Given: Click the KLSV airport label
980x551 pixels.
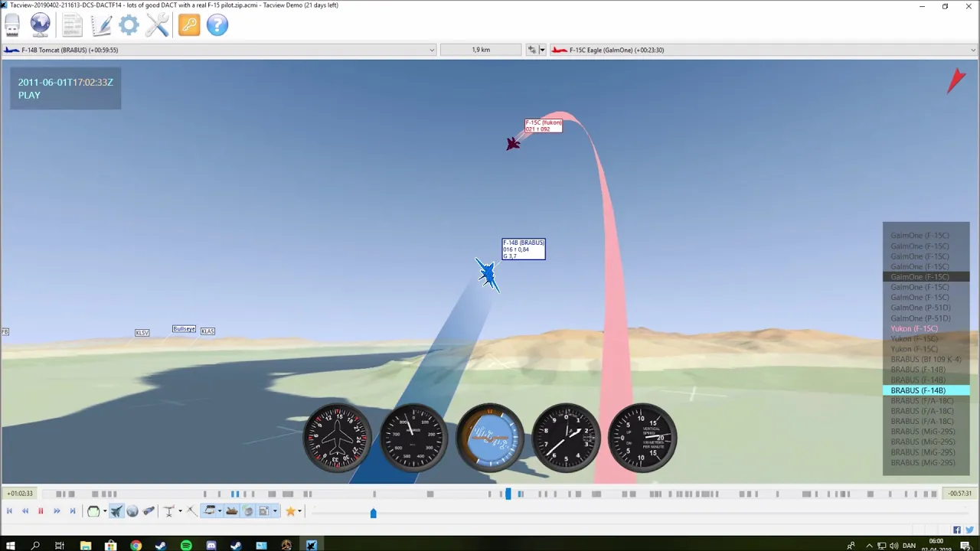Looking at the screenshot, I should (x=142, y=332).
